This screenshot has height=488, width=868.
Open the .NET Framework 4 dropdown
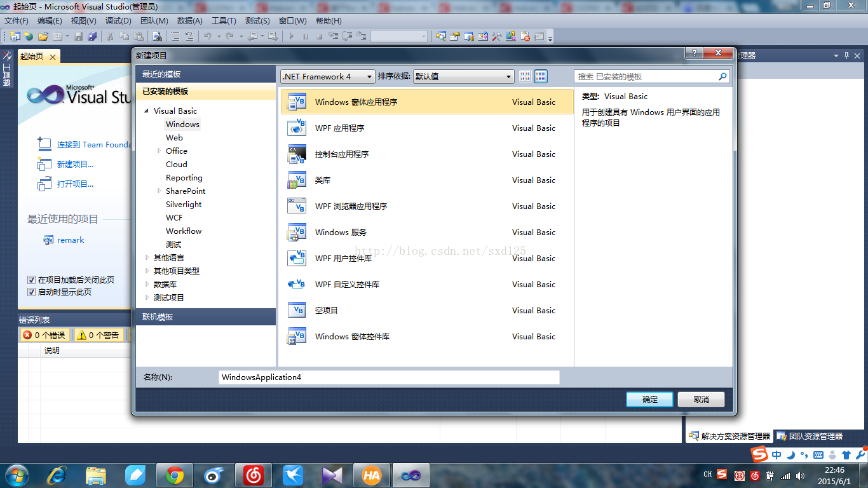(x=369, y=76)
